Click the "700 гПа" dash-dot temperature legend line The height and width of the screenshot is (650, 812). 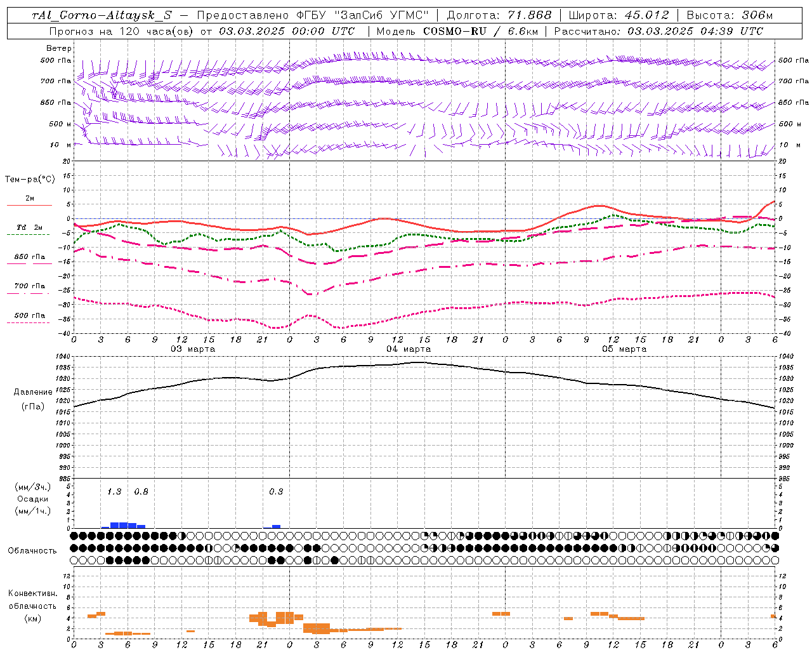click(x=28, y=293)
